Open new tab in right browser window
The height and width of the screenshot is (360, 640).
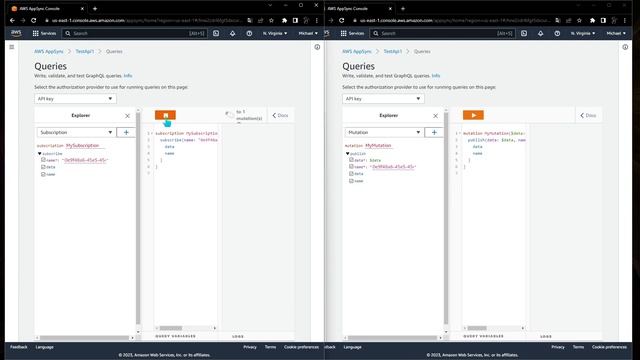pos(403,9)
